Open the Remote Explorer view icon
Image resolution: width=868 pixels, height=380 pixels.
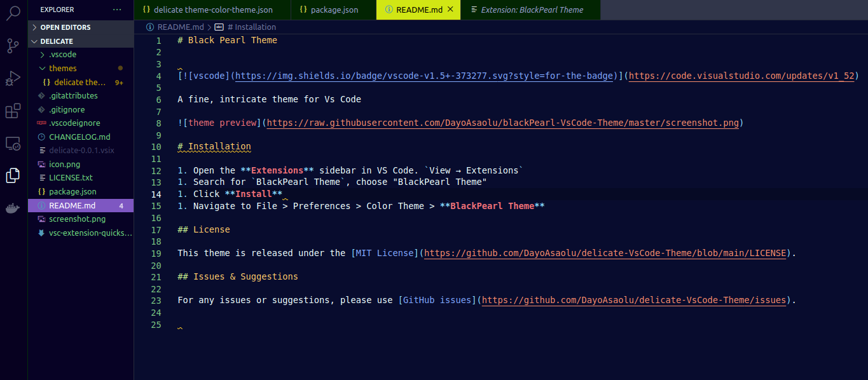pos(13,144)
